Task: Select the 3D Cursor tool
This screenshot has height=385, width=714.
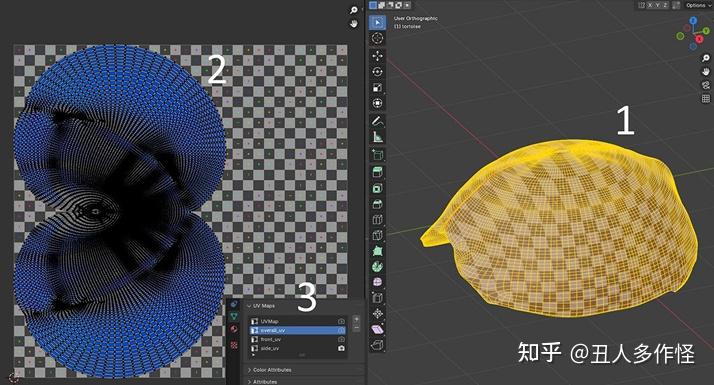Action: [377, 38]
